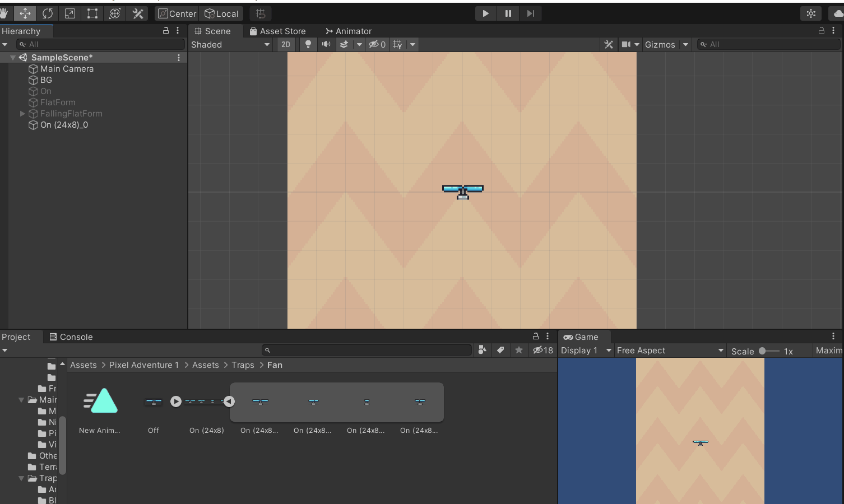Click Maximize in the Game view
The height and width of the screenshot is (504, 844).
tap(828, 350)
